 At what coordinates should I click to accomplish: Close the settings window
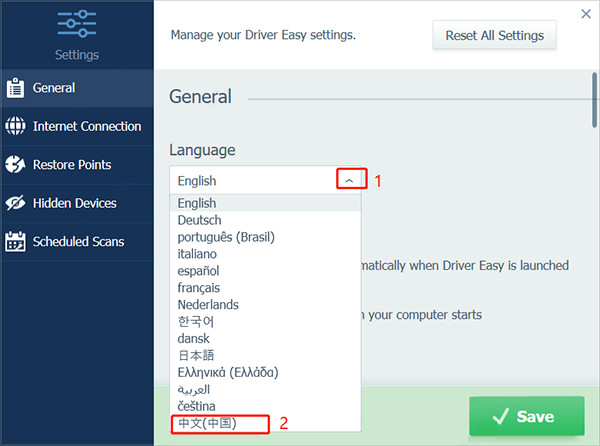click(x=586, y=14)
